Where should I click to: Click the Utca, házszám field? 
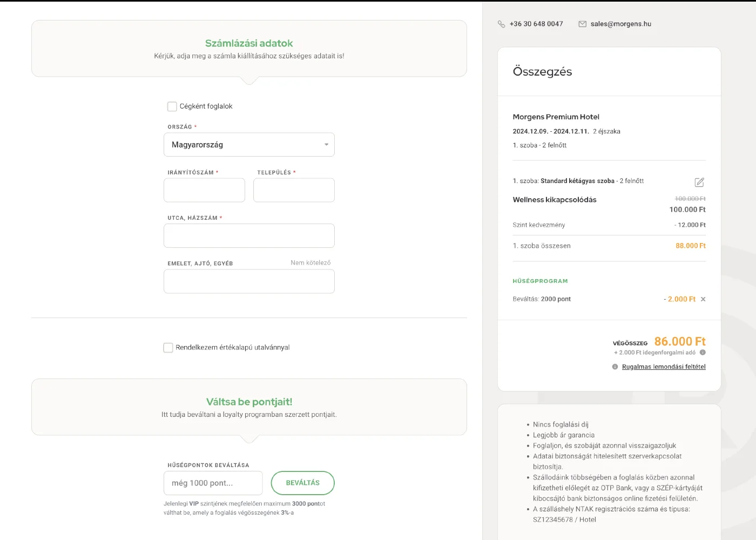pos(249,236)
